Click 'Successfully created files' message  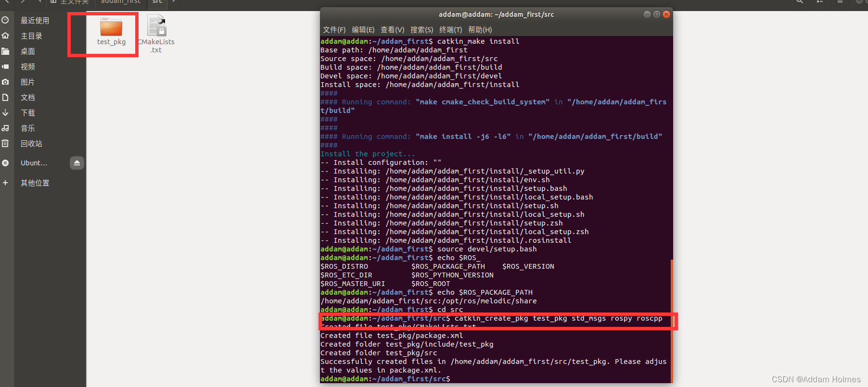click(x=493, y=366)
